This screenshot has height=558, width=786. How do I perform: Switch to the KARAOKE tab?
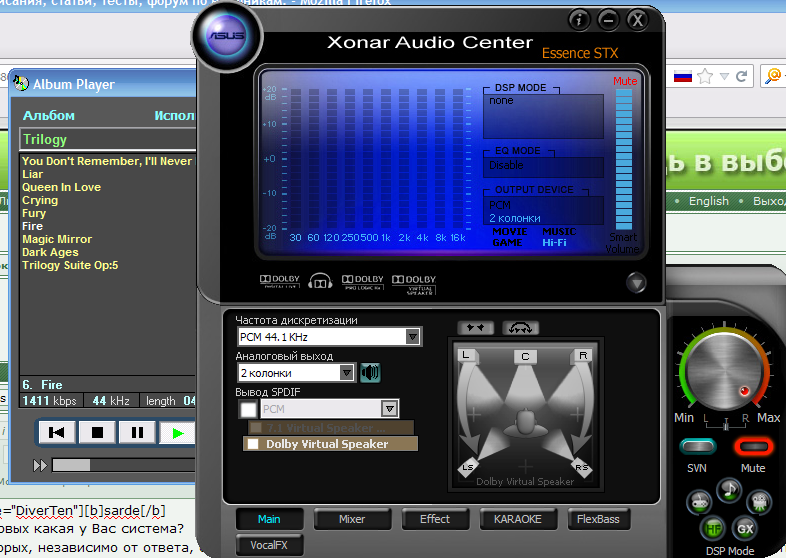point(518,519)
